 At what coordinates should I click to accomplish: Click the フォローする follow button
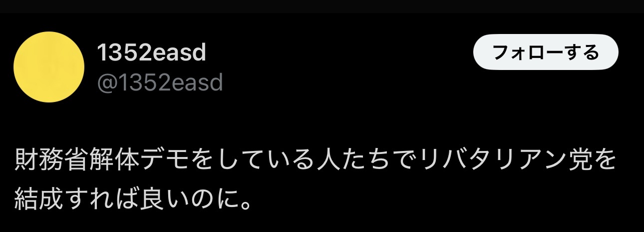tap(545, 52)
